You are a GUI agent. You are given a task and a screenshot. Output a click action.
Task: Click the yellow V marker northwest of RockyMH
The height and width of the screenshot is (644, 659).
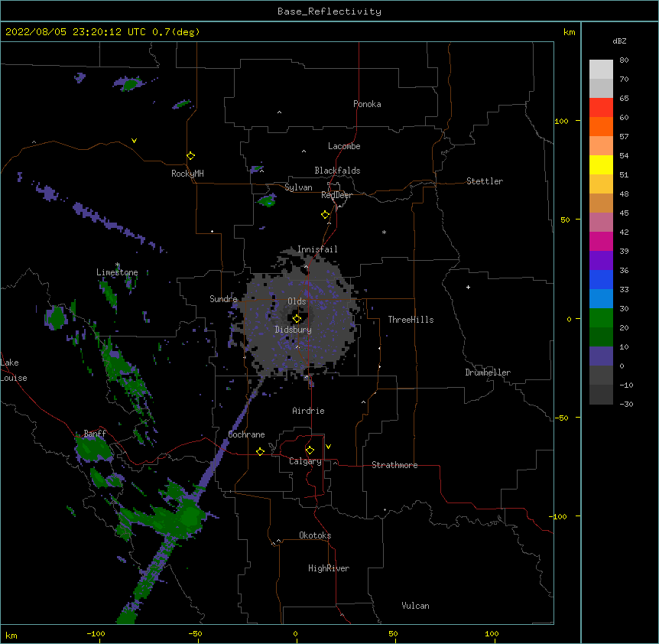134,141
